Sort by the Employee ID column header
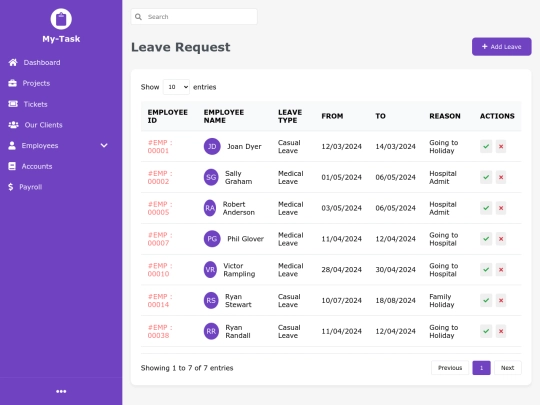Image resolution: width=540 pixels, height=405 pixels. pyautogui.click(x=168, y=116)
